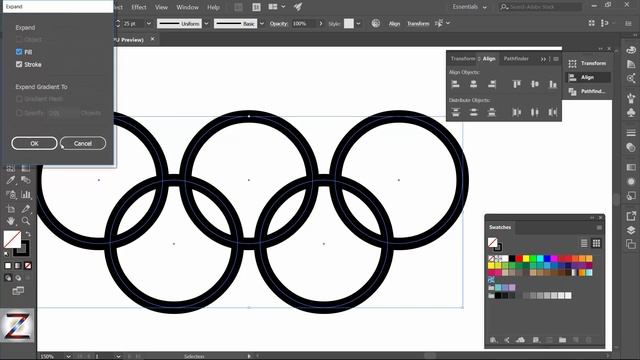Click the Fill box in toolbar
This screenshot has height=360, width=640.
click(x=12, y=239)
